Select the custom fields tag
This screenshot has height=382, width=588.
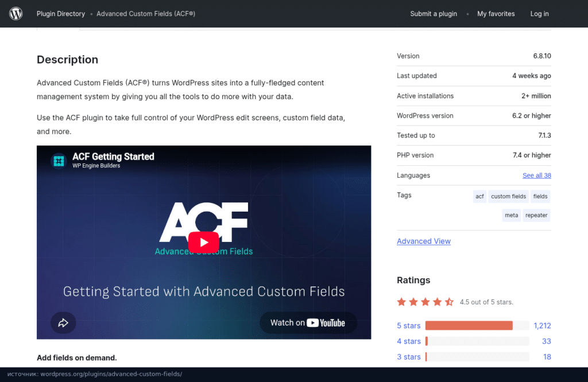pyautogui.click(x=509, y=196)
